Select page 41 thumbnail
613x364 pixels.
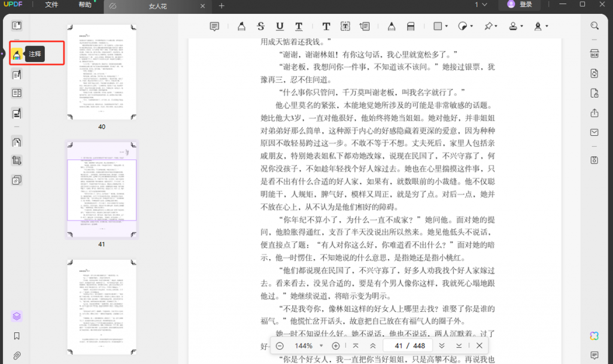[x=102, y=189]
